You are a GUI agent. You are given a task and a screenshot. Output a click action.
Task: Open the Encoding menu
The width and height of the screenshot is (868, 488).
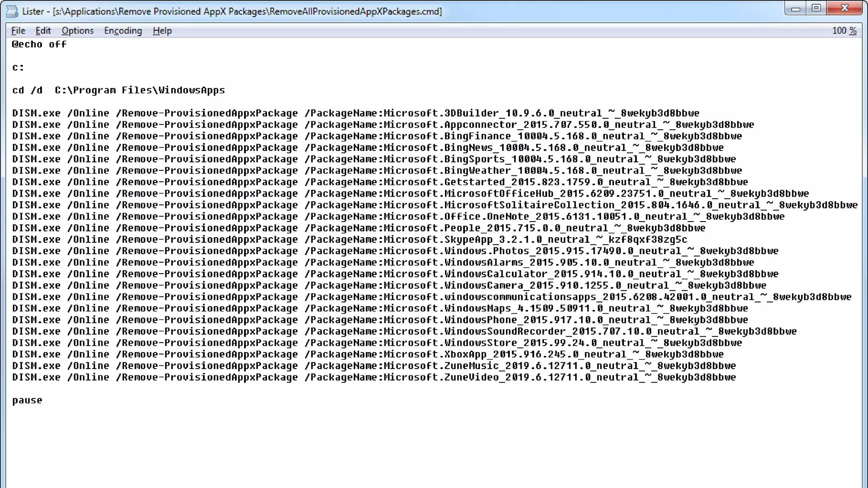pyautogui.click(x=123, y=30)
